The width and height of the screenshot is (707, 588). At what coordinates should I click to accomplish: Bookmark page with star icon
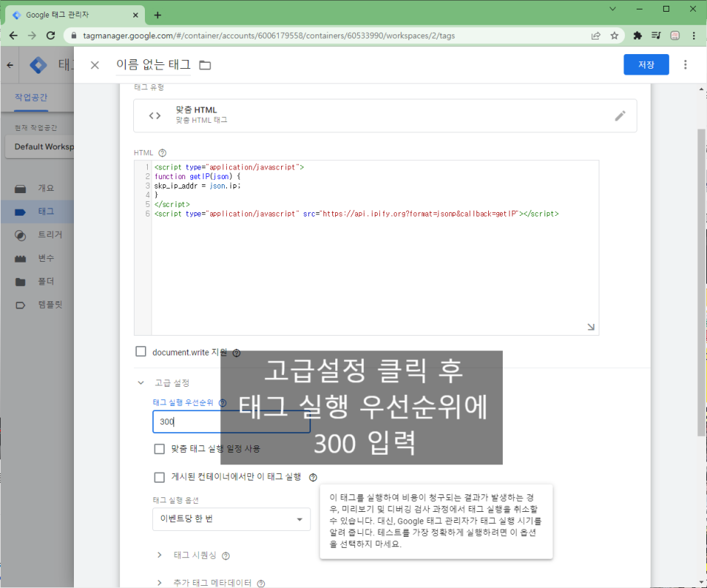(614, 36)
